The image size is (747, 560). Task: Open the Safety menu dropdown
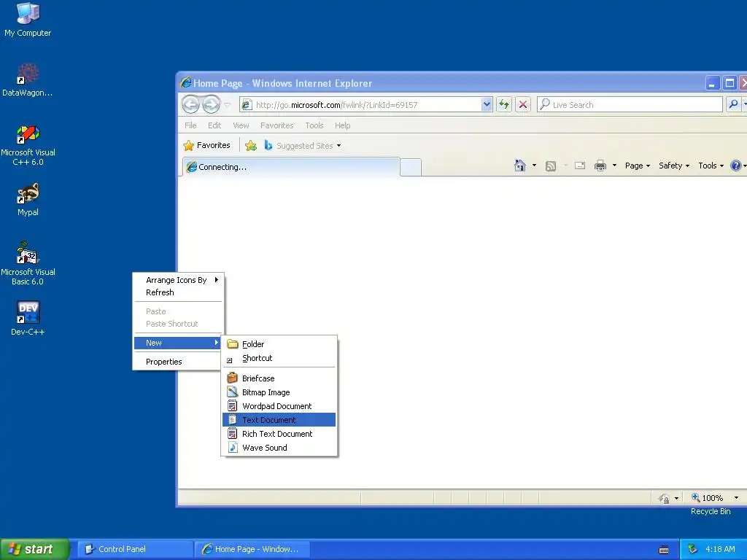[674, 166]
